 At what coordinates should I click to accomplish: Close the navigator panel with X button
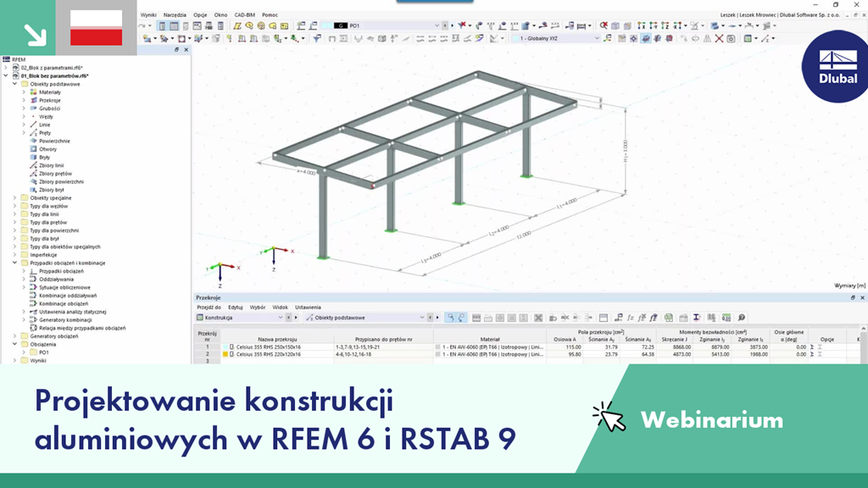186,50
